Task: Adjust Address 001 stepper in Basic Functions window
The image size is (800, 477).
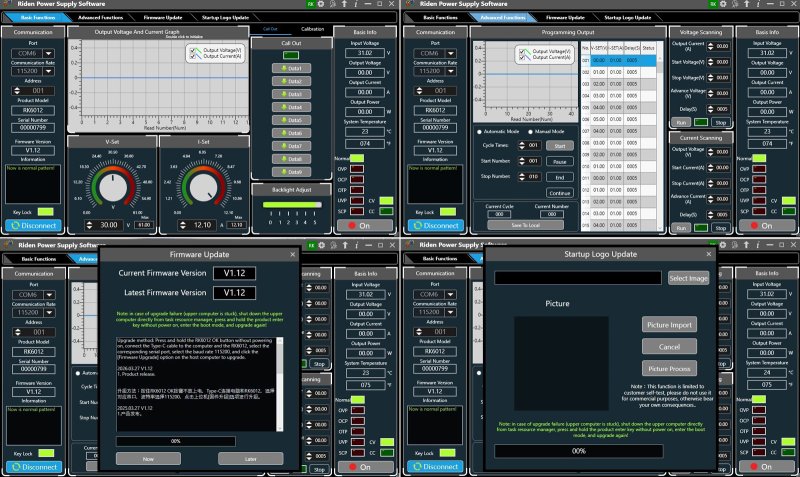Action: (17, 91)
